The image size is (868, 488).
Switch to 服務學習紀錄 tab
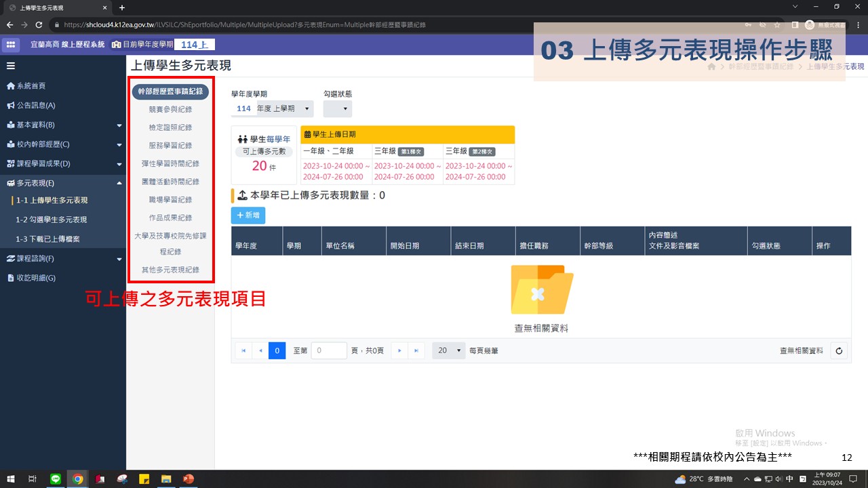click(170, 145)
